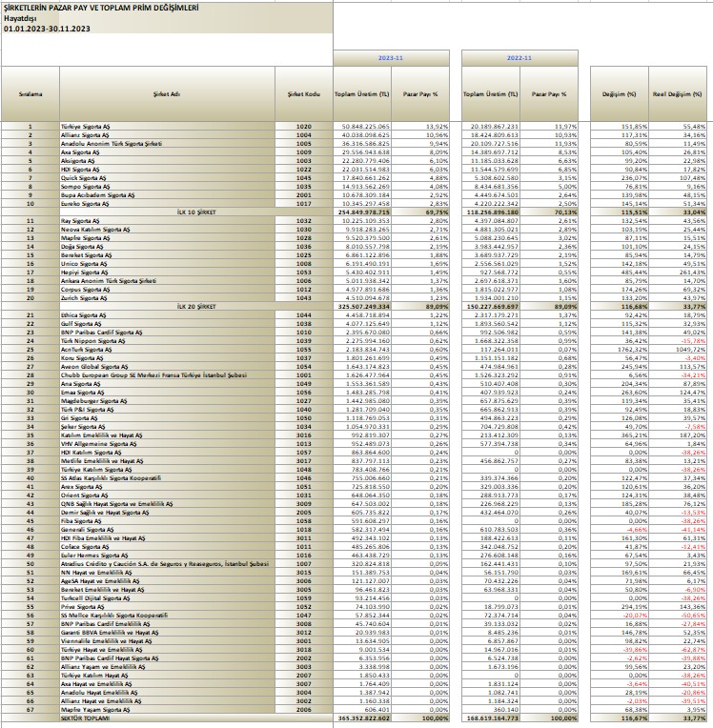The width and height of the screenshot is (713, 728).
Task: Click 'SS Mellce Karşılıklı Sigorta Kooperatifi' cell
Action: (x=167, y=616)
